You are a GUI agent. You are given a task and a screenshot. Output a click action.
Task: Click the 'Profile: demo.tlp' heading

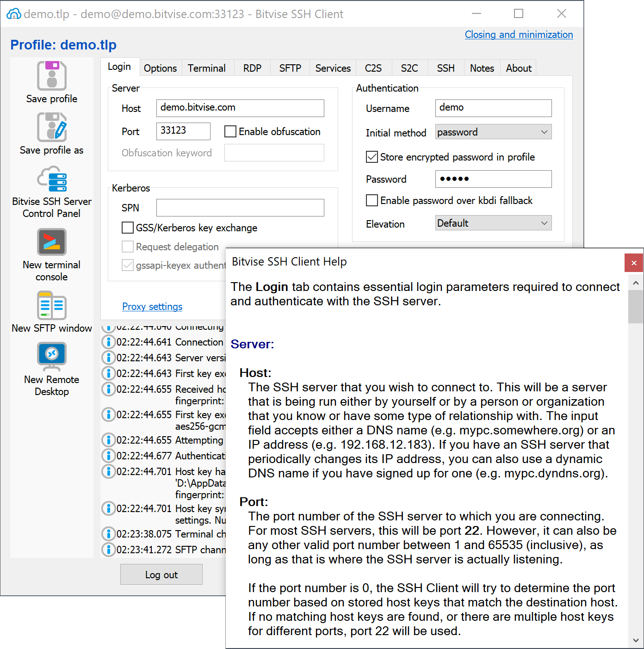pyautogui.click(x=63, y=45)
